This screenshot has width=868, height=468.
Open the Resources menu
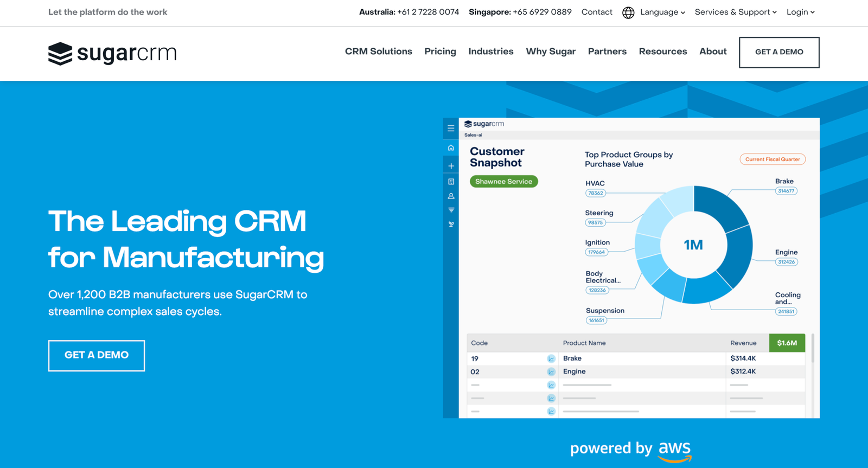[663, 52]
